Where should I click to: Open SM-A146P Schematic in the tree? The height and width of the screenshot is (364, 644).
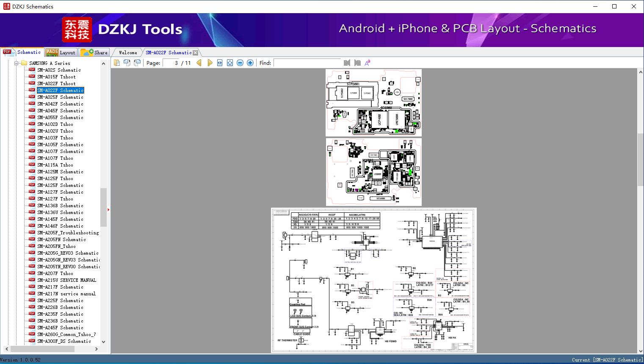[60, 226]
